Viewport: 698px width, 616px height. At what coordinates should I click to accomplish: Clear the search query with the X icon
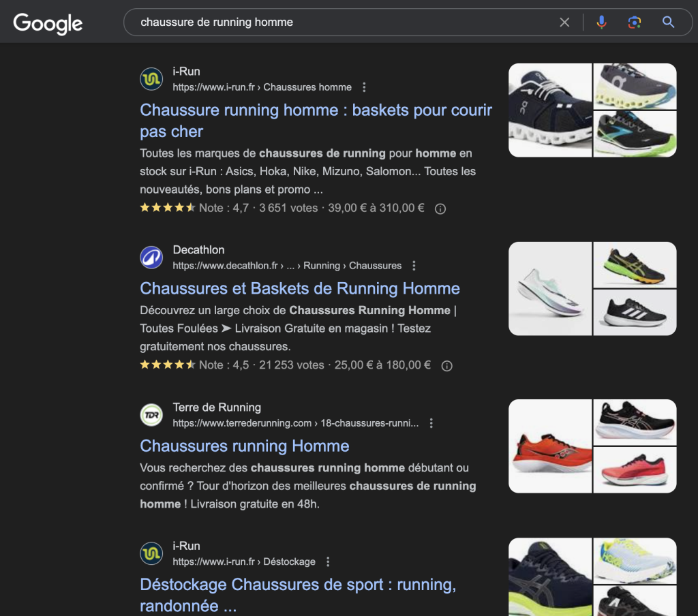coord(564,22)
